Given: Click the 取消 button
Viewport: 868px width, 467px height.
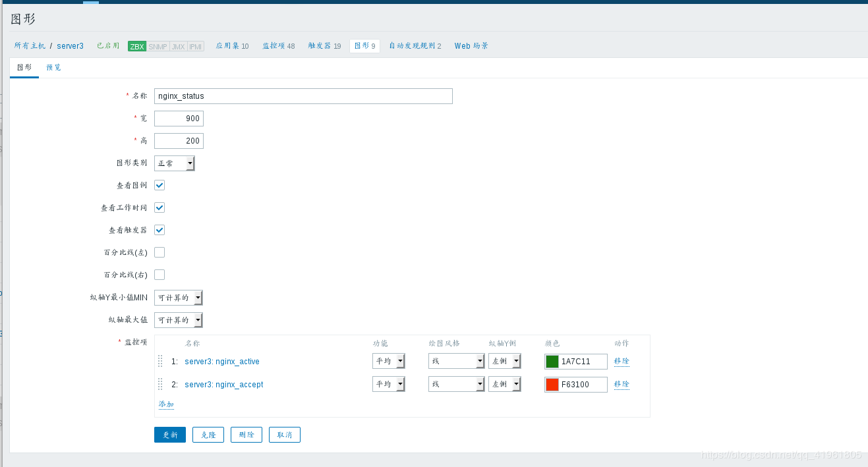Looking at the screenshot, I should (x=285, y=435).
